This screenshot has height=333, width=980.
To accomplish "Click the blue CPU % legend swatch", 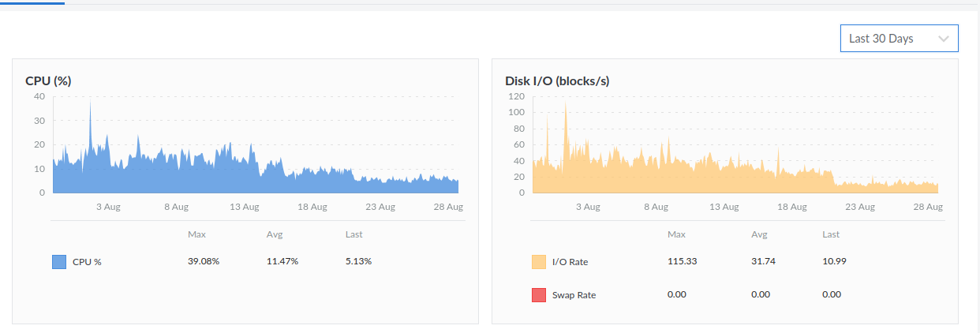I will point(58,262).
